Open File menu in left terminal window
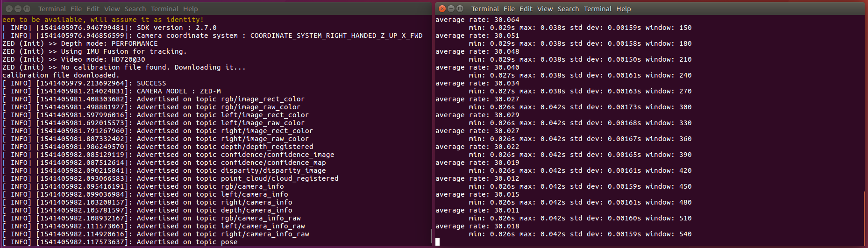The height and width of the screenshot is (248, 868). [x=76, y=9]
